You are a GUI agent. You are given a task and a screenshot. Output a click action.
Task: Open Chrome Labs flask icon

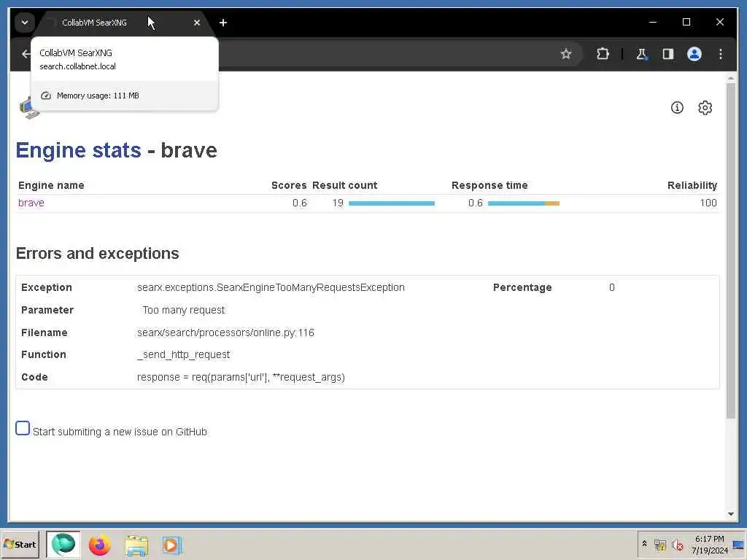coord(641,54)
